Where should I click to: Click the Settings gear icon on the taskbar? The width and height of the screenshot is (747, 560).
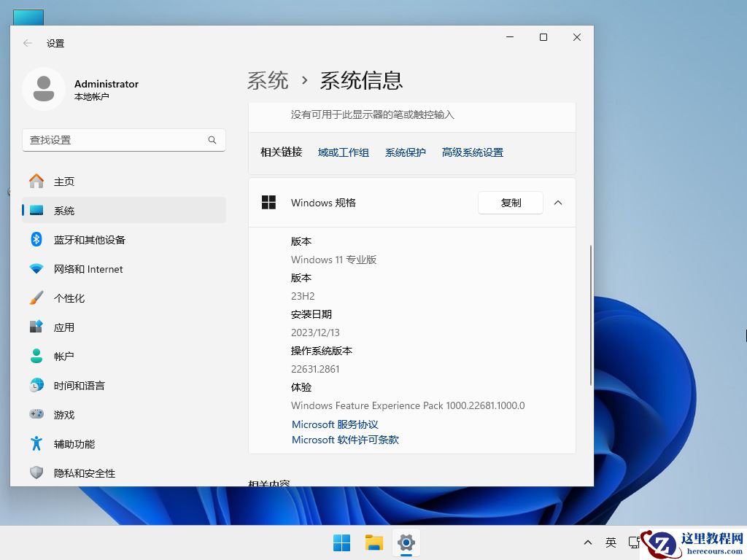(406, 542)
